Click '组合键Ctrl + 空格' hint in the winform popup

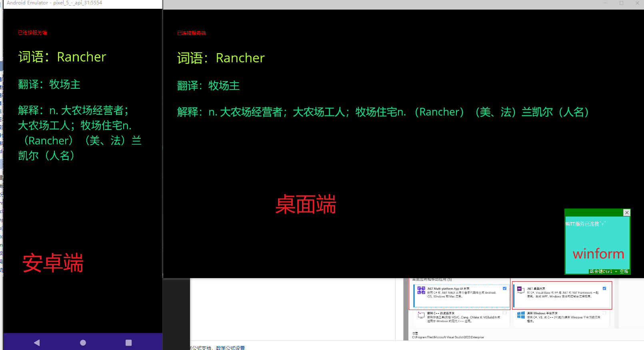click(x=609, y=271)
